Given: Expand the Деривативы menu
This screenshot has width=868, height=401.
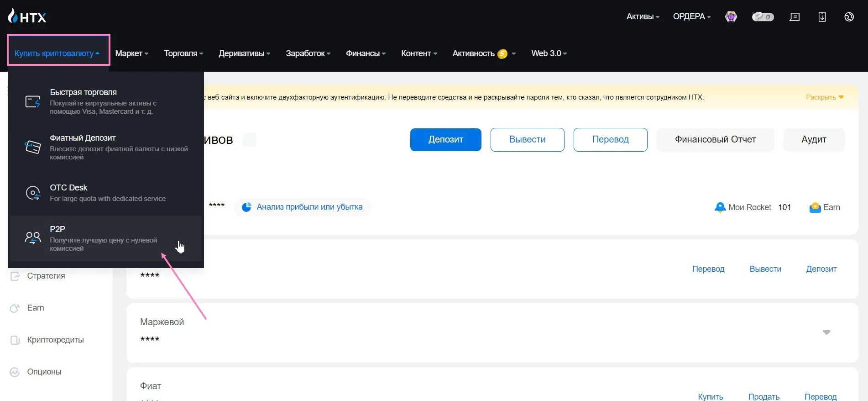Looking at the screenshot, I should (245, 53).
